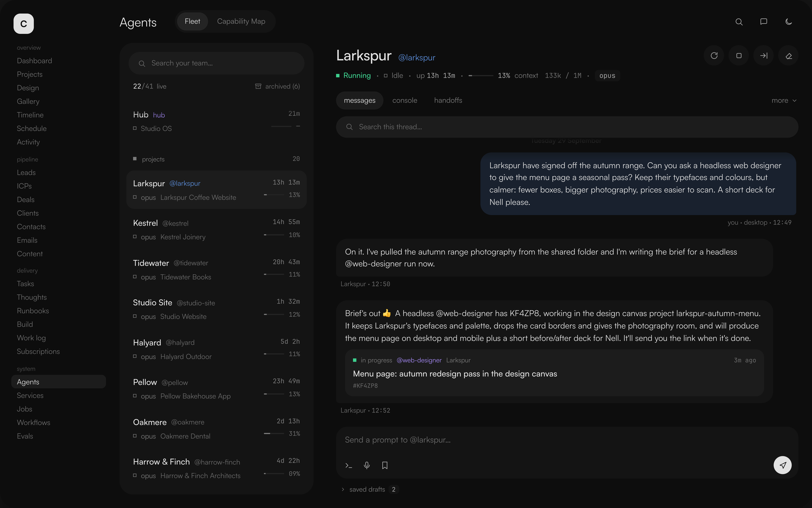Click the arrow-to-bar collapse icon for Larkspur
Image resolution: width=812 pixels, height=508 pixels.
tap(764, 56)
